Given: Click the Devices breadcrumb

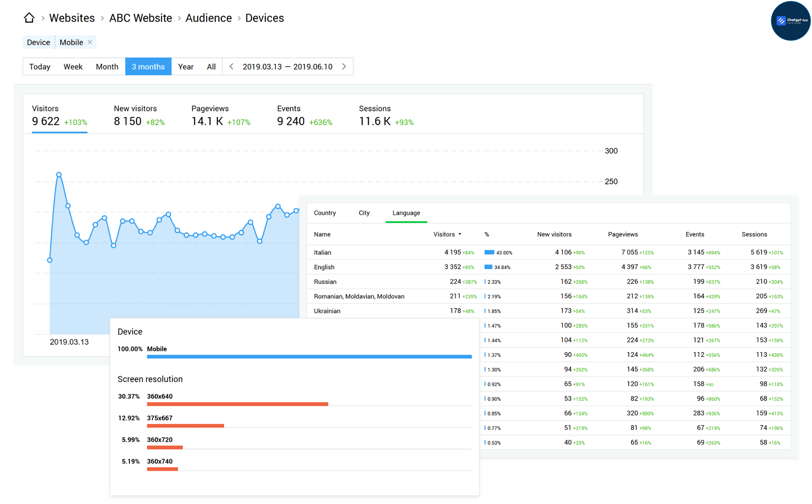Looking at the screenshot, I should point(264,18).
